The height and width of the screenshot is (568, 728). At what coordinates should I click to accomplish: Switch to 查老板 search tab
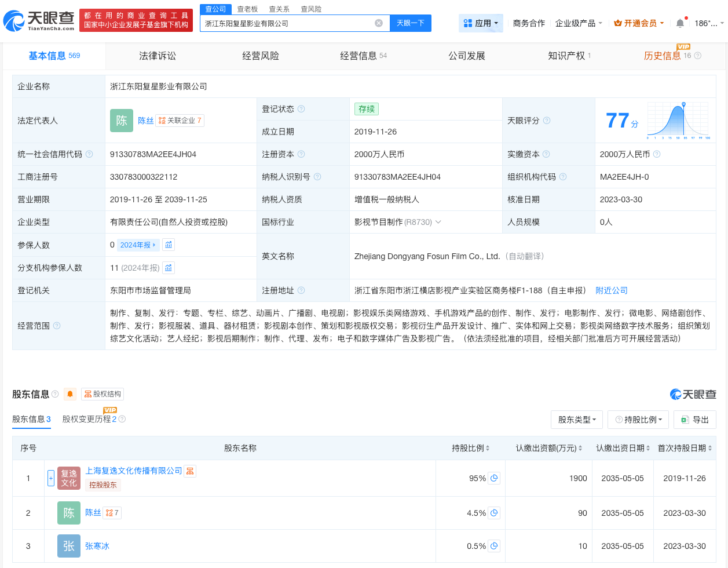click(x=247, y=9)
